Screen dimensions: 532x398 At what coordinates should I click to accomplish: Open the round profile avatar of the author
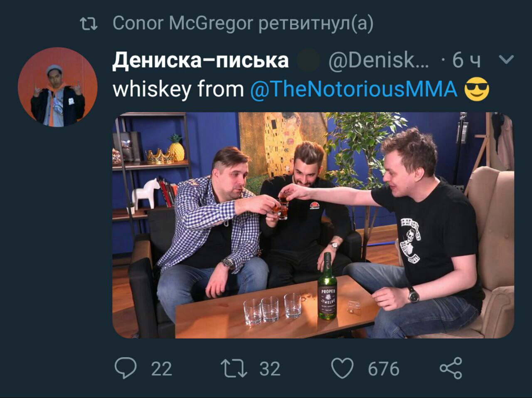(x=58, y=87)
